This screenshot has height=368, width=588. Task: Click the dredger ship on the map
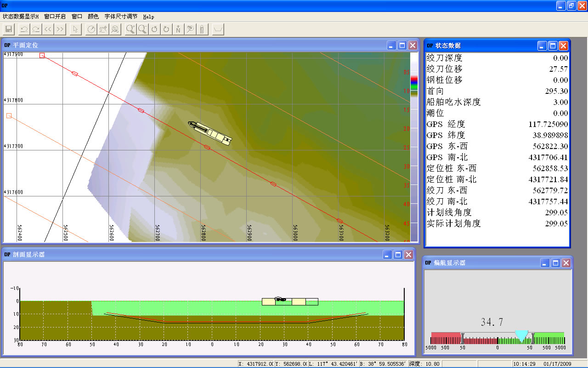click(x=210, y=132)
